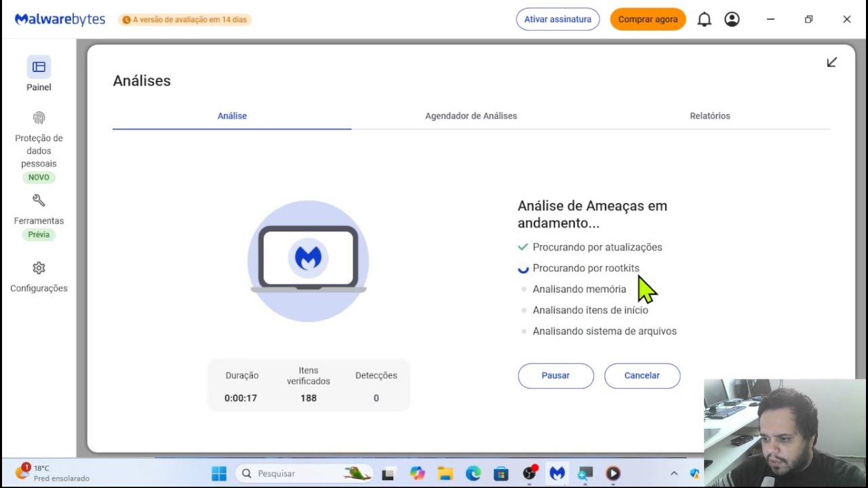868x488 pixels.
Task: Click 'Procurando por rootkits' step
Action: (x=586, y=268)
